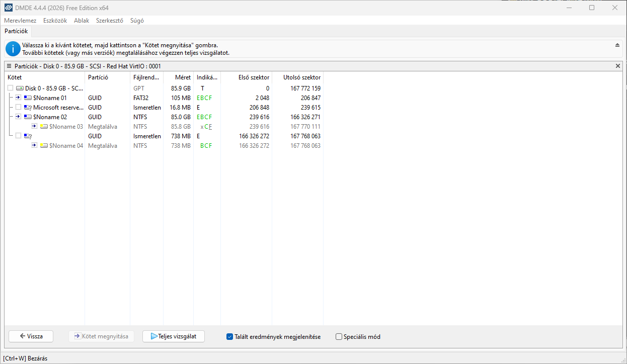627x364 pixels.
Task: Click the Disk 0 drive icon
Action: 20,88
